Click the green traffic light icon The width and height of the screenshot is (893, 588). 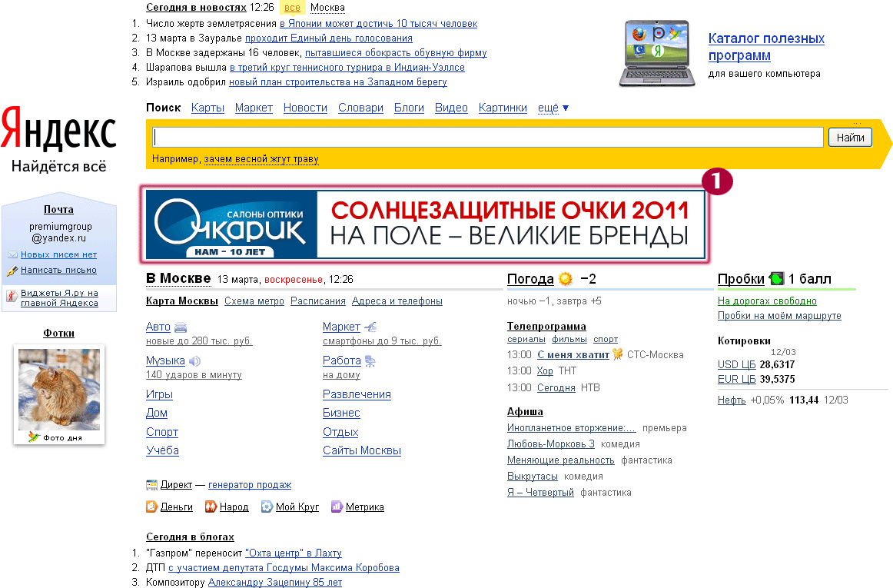click(x=776, y=278)
